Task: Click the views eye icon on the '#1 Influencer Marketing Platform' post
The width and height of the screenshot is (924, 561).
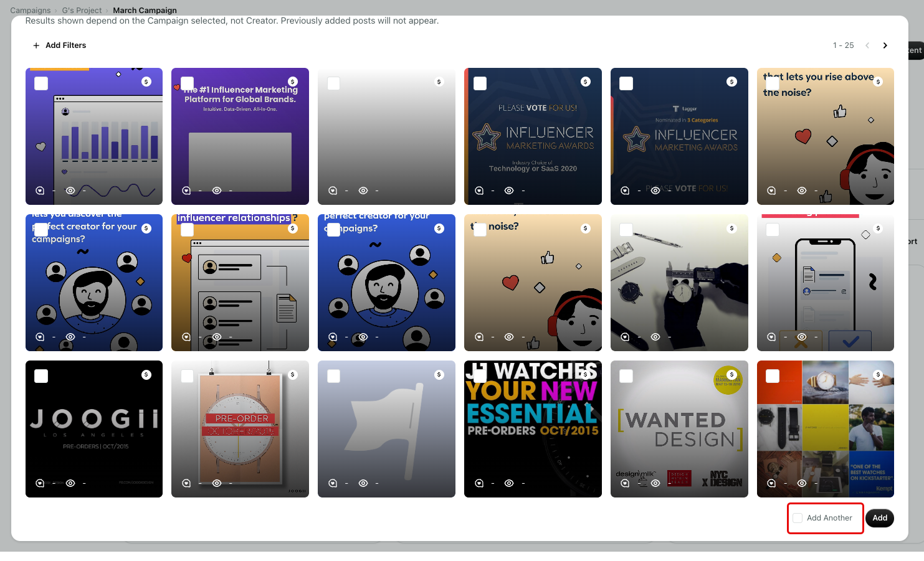Action: 217,191
